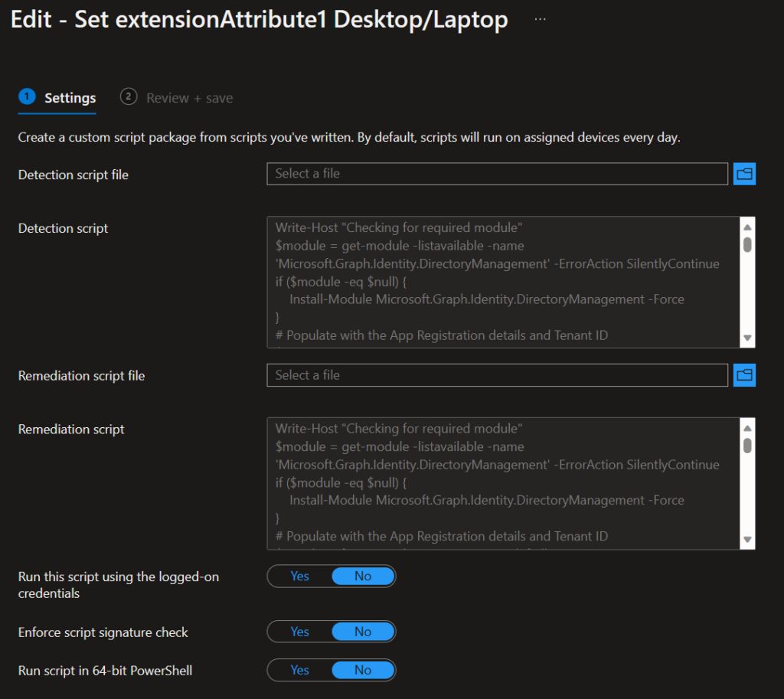Click inside the Detection script text area
Viewport: 784px width, 699px height.
coord(501,282)
